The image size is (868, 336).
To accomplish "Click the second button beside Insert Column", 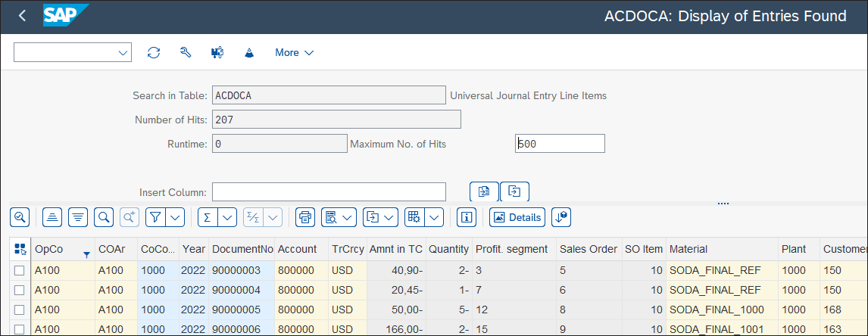I will tap(515, 191).
